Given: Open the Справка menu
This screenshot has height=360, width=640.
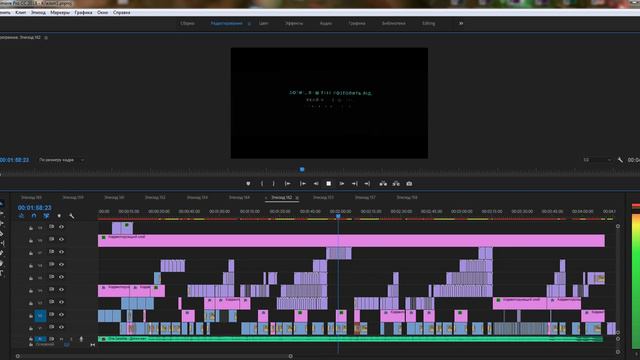Looking at the screenshot, I should click(x=122, y=12).
